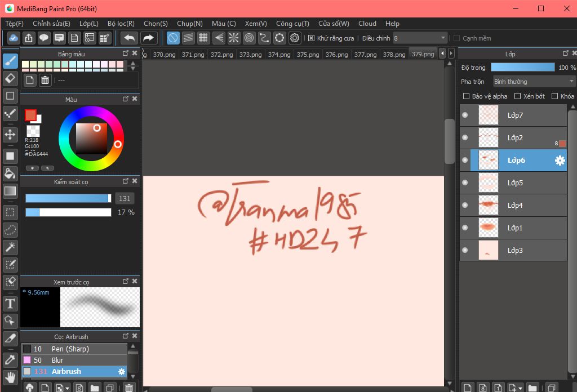Enable curve snap

(x=264, y=38)
